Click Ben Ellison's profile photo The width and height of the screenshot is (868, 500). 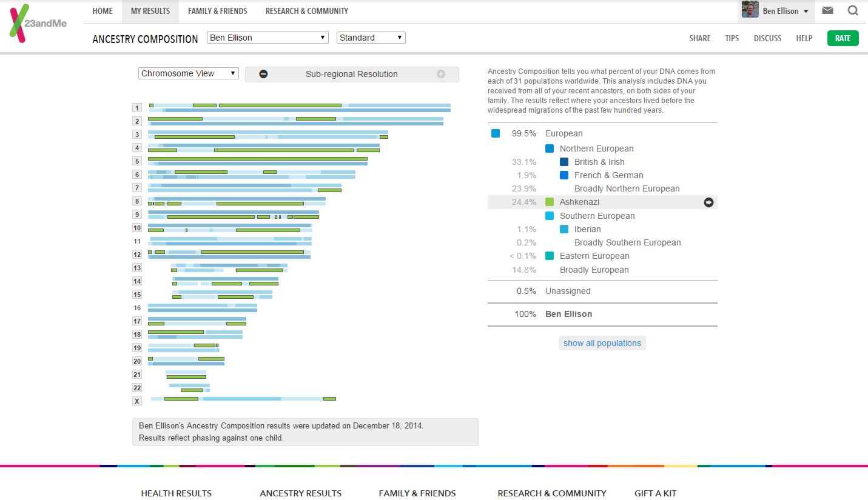tap(750, 10)
